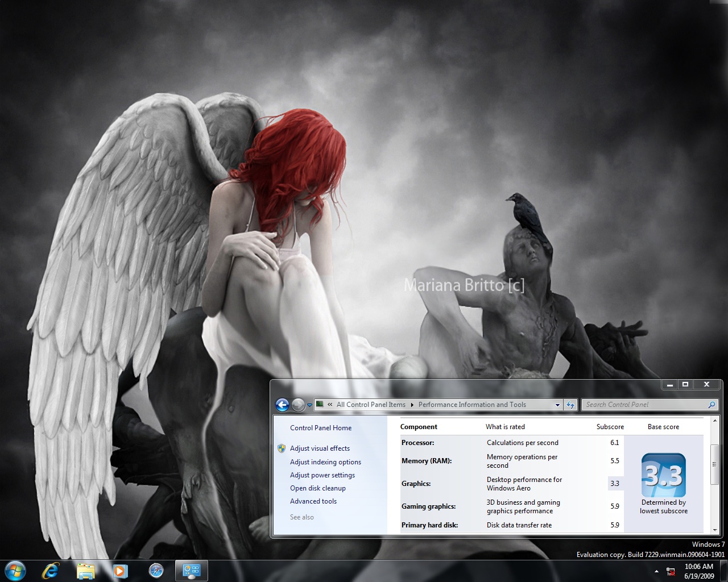Click the 6.1 processor subscore
Viewport: 728px width, 582px height.
[x=614, y=443]
